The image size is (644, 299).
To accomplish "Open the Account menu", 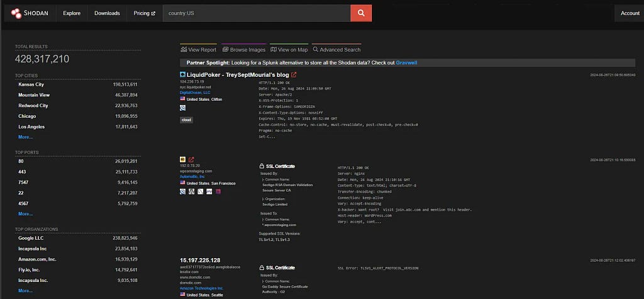I will point(630,13).
